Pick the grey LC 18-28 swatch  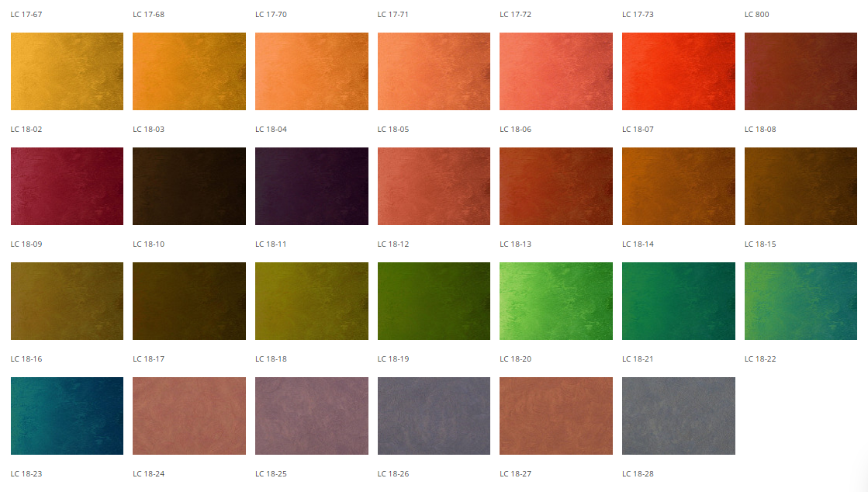(679, 416)
